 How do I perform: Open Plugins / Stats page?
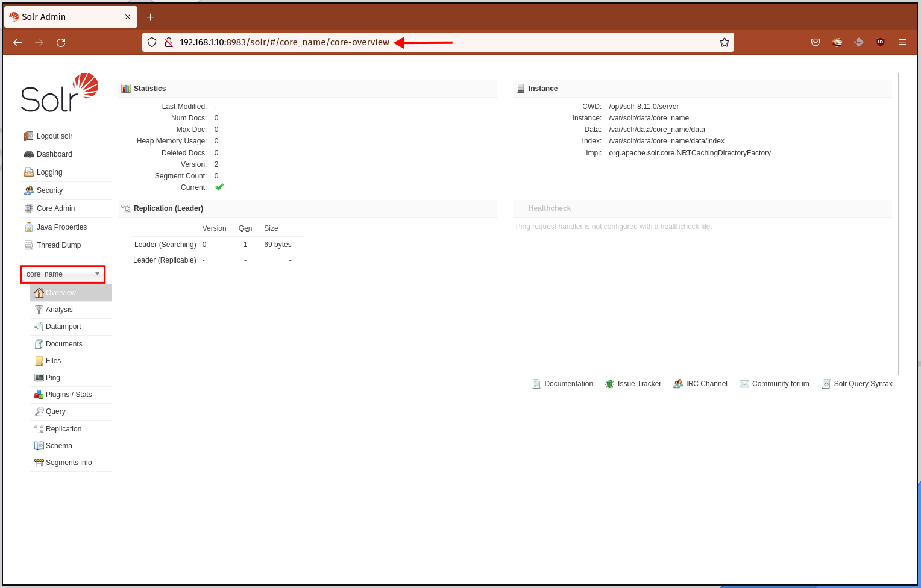69,395
